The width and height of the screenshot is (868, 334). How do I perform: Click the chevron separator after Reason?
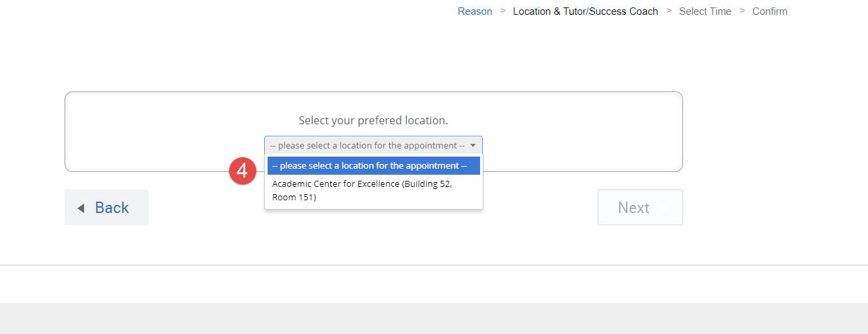(x=503, y=11)
